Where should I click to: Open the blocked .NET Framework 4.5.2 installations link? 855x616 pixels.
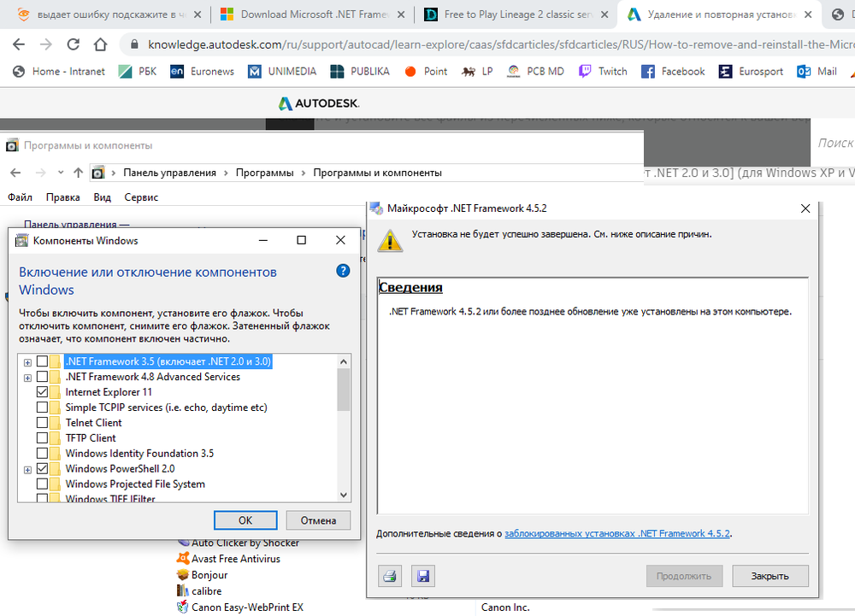click(x=616, y=534)
